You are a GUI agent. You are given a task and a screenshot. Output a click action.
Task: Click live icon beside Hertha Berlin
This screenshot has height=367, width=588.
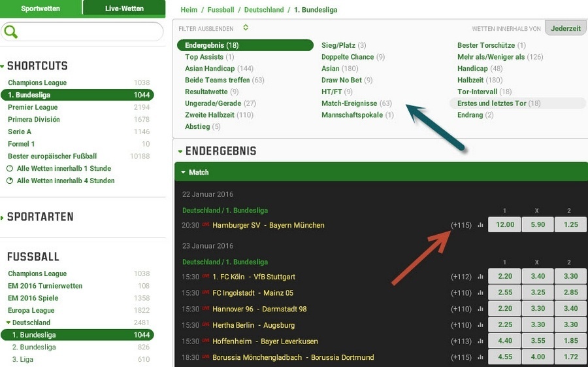pos(206,324)
